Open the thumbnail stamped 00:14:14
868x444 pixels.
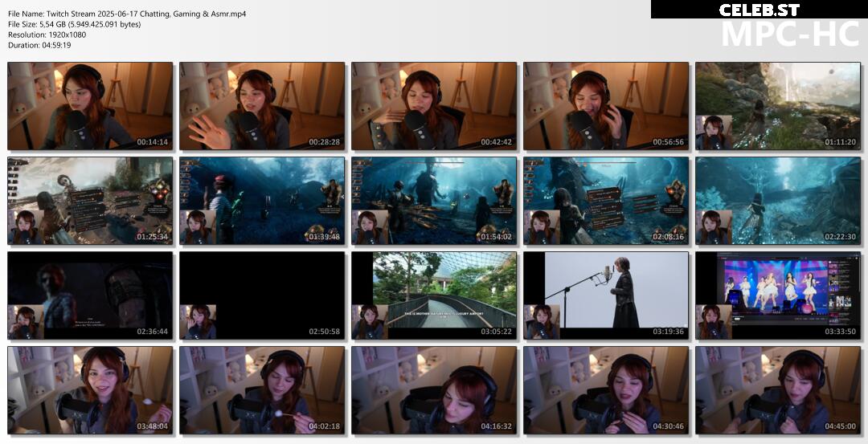[90, 106]
